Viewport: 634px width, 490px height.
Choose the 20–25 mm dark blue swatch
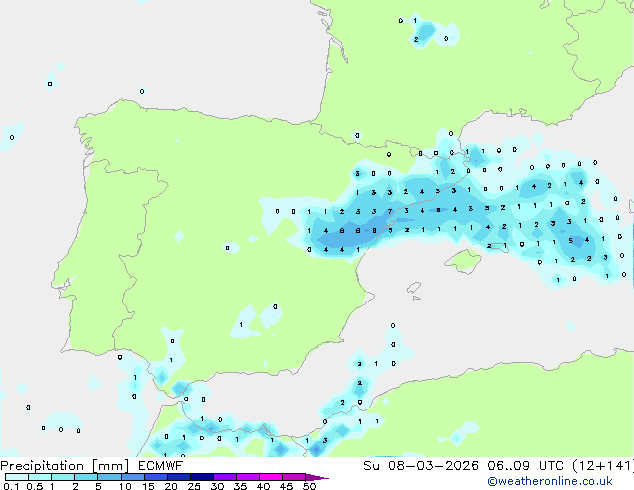(x=178, y=477)
